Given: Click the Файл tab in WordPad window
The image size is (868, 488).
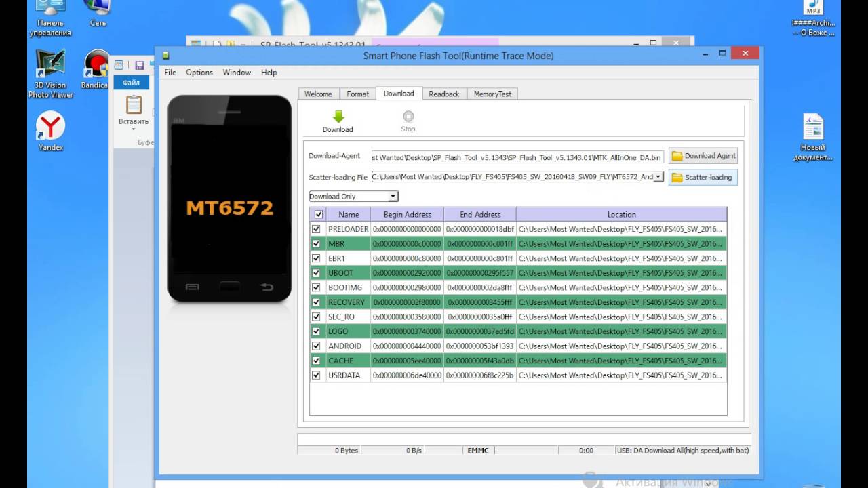Looking at the screenshot, I should 131,83.
